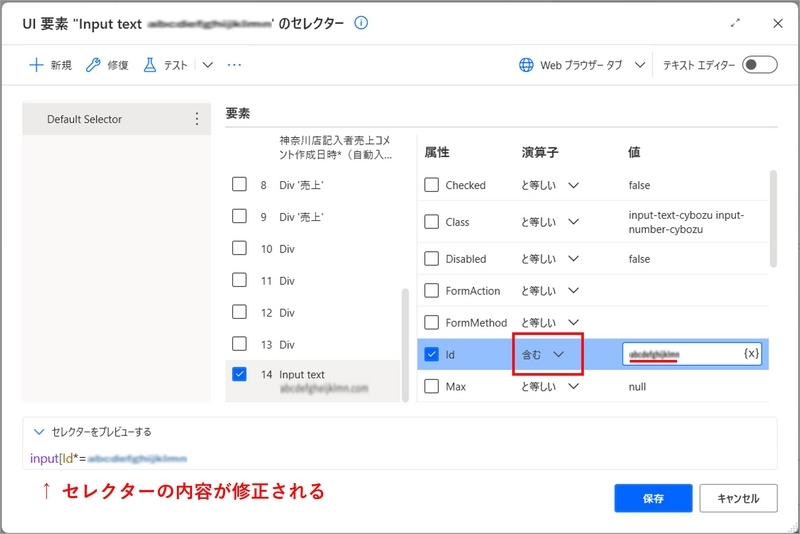
Task: Enable the Disabled attribute checkbox
Action: [x=432, y=259]
